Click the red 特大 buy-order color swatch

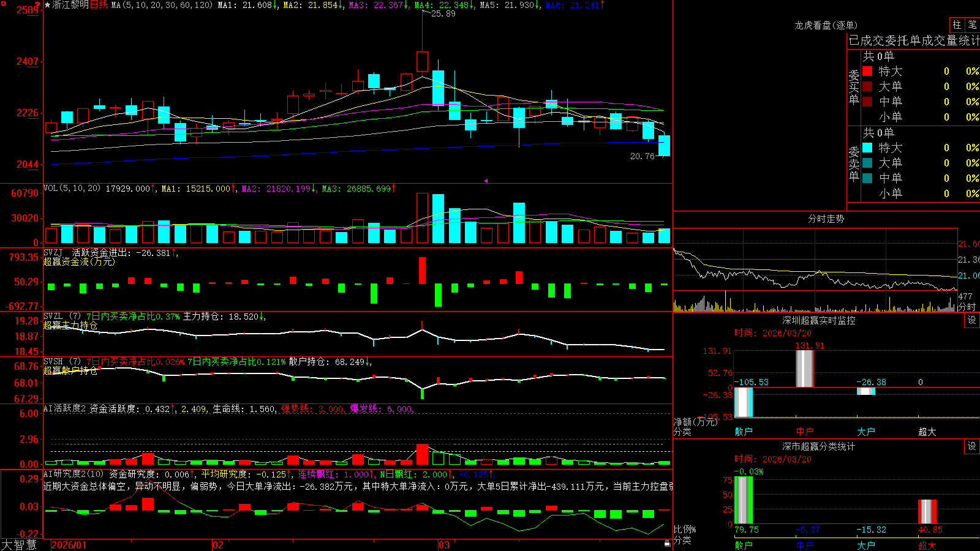pyautogui.click(x=867, y=71)
